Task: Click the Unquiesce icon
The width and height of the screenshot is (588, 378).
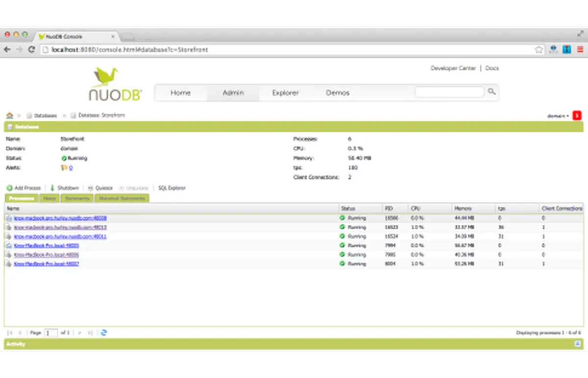Action: click(122, 188)
